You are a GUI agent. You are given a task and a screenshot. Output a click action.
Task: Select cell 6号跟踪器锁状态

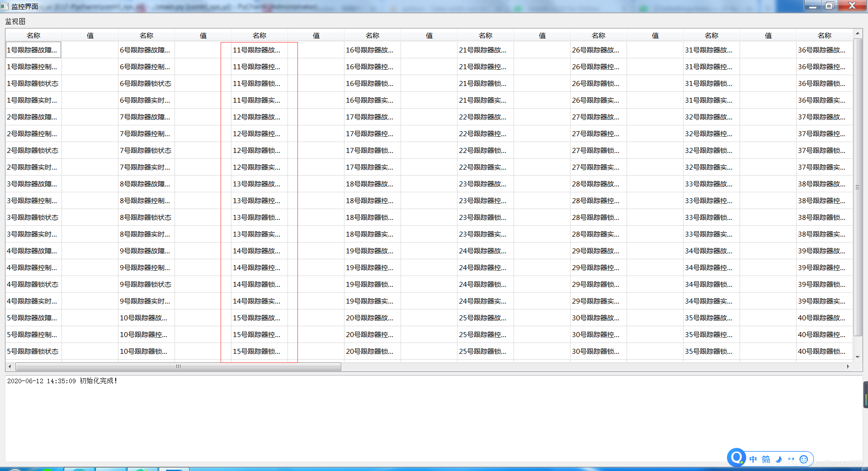tap(146, 83)
